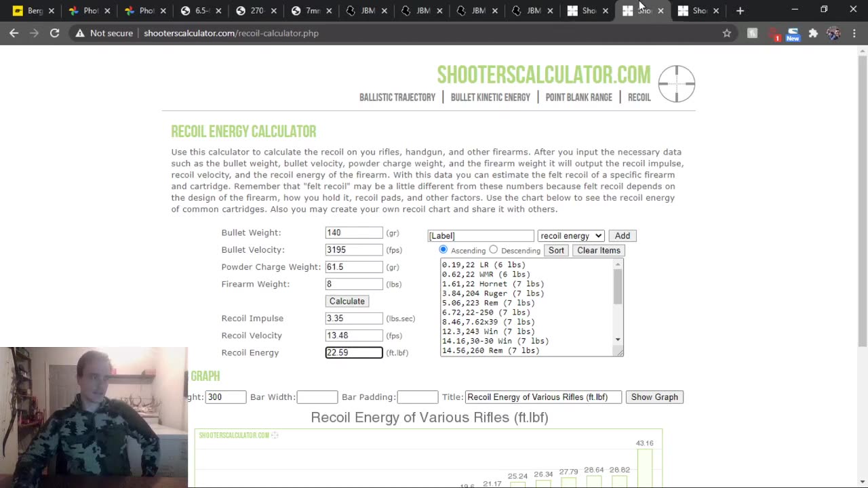Select the 14.16,30-30 Win (7 lbs) row
Image resolution: width=868 pixels, height=488 pixels.
tap(495, 341)
